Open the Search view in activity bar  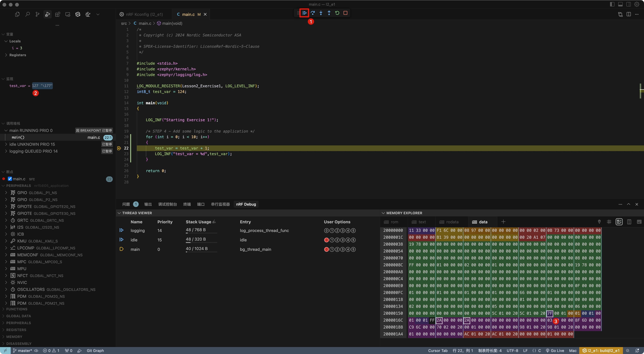[x=28, y=14]
